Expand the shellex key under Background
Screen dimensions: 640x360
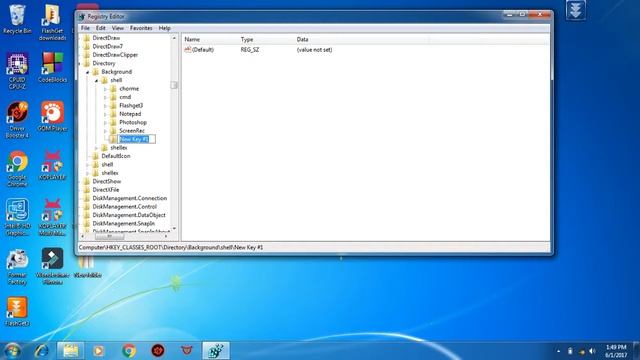(x=96, y=148)
